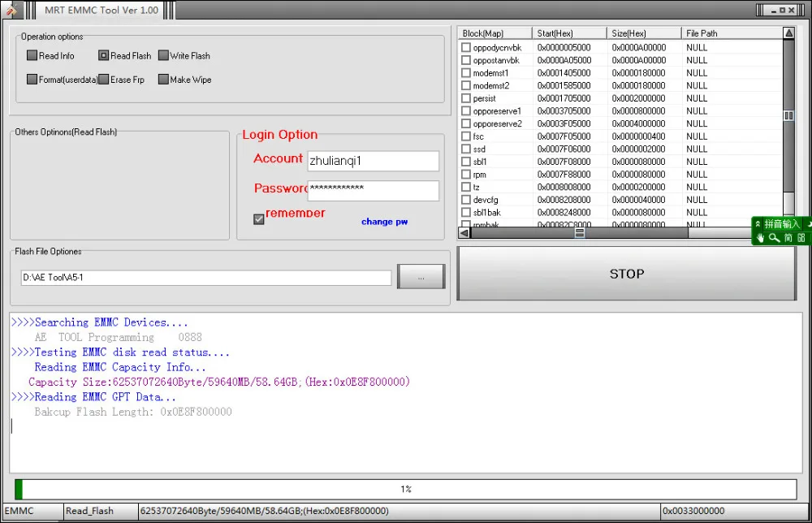The image size is (812, 523).
Task: Click the Account input field
Action: point(374,161)
